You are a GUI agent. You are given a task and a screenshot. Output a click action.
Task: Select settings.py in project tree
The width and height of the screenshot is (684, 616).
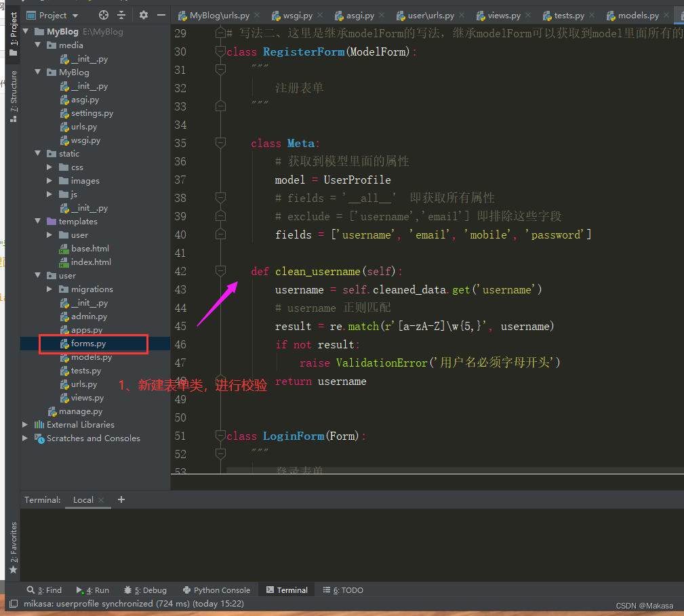tap(87, 113)
